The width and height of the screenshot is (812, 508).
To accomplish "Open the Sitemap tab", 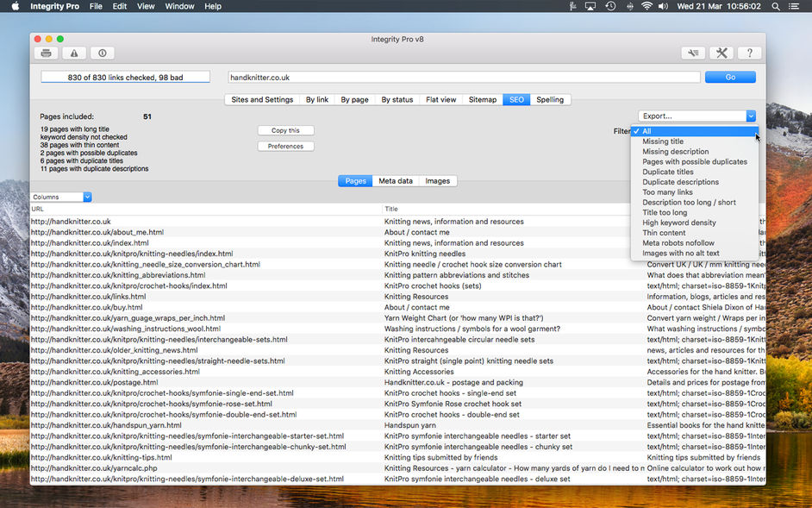I will tap(483, 99).
